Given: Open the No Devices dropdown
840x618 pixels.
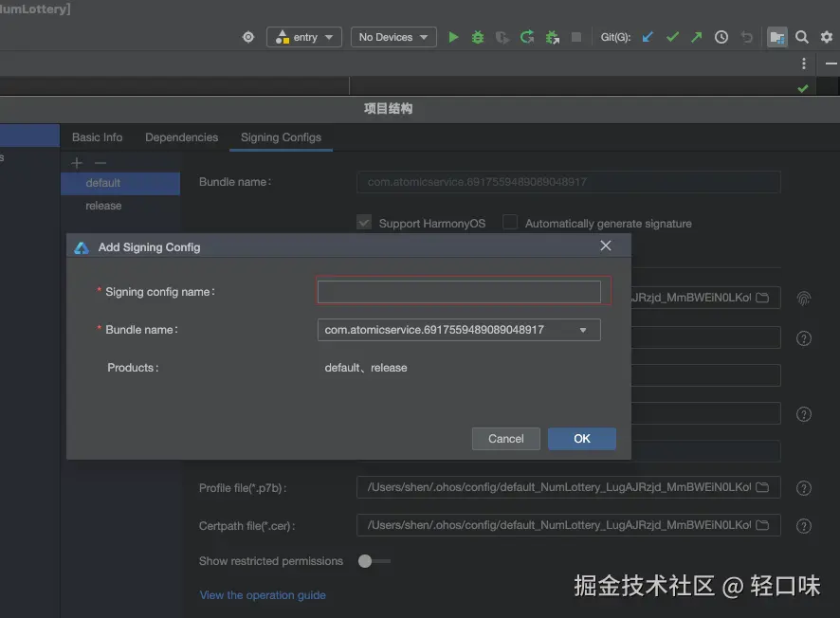Looking at the screenshot, I should (393, 37).
